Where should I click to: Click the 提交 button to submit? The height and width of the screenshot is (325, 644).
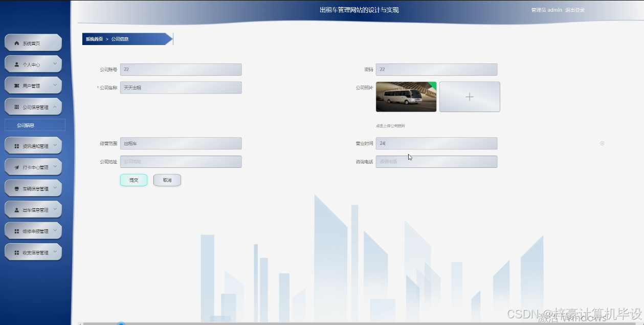(134, 180)
